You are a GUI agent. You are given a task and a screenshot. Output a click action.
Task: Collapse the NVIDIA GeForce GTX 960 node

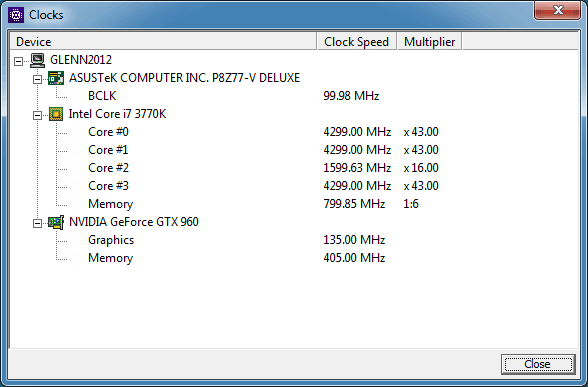(x=37, y=223)
